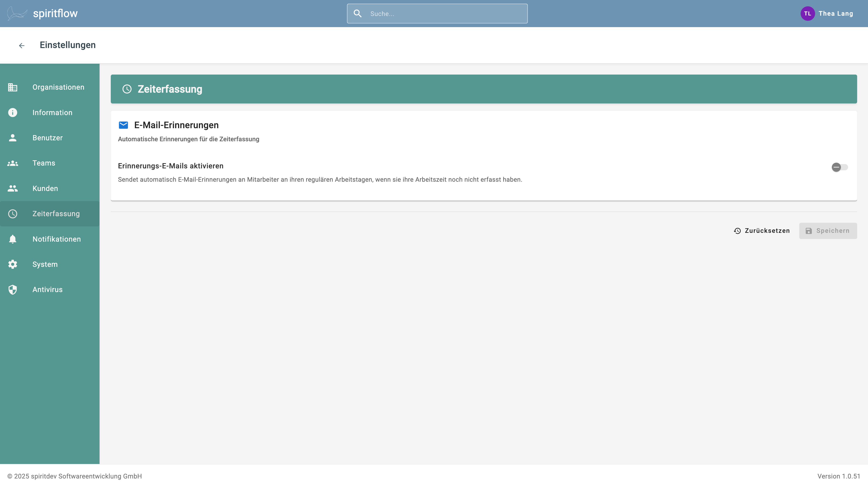Click the Kunden people icon
This screenshot has width=868, height=488.
tap(13, 188)
